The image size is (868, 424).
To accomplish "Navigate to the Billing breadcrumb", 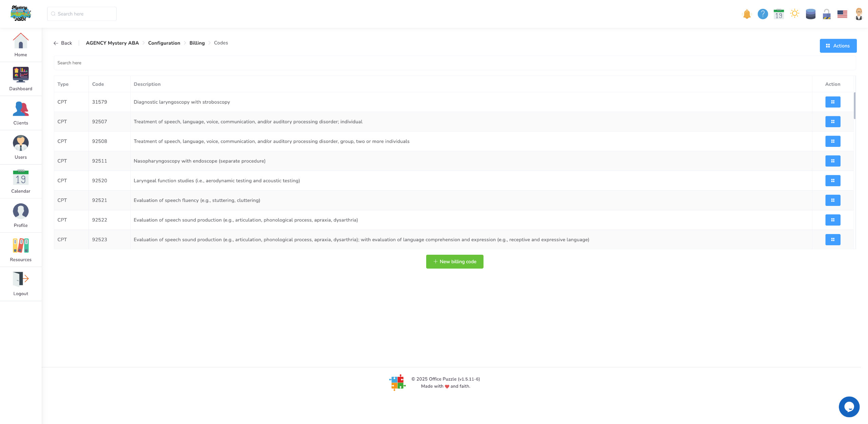I will click(197, 43).
